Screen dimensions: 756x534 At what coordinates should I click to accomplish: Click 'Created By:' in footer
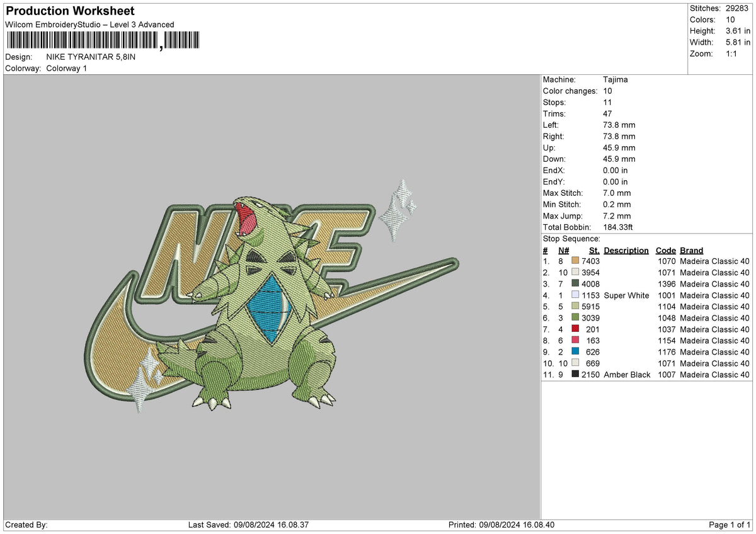(x=26, y=525)
